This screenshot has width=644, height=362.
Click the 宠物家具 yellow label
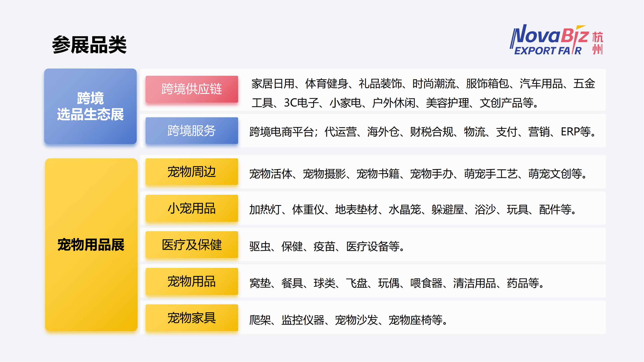(x=191, y=318)
